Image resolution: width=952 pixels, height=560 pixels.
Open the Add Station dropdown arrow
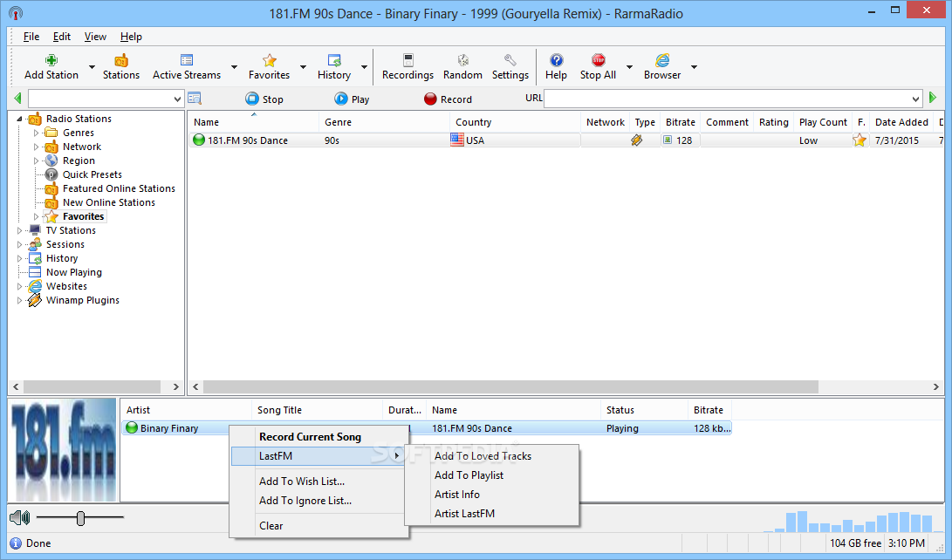pos(92,67)
